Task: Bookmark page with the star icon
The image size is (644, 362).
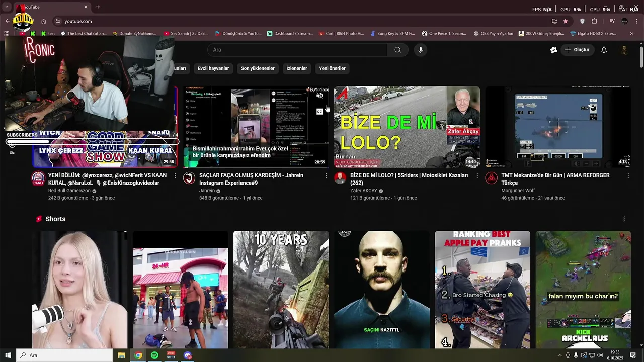Action: [x=566, y=21]
